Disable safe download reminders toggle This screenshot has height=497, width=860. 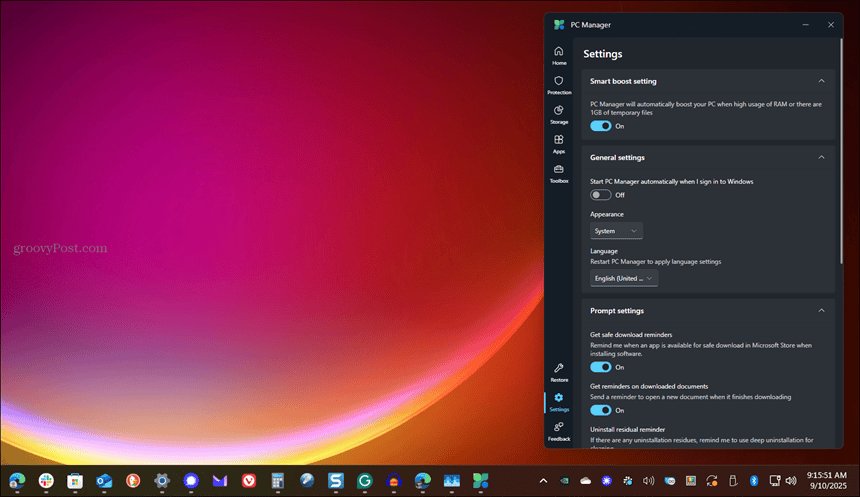point(601,367)
